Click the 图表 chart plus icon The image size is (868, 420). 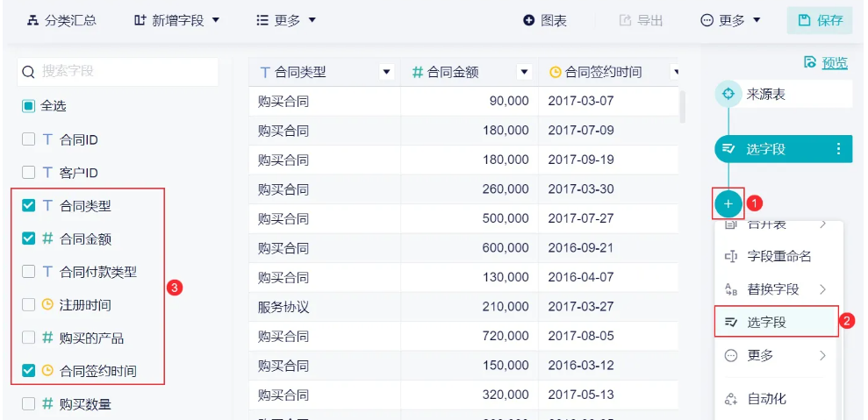(528, 20)
